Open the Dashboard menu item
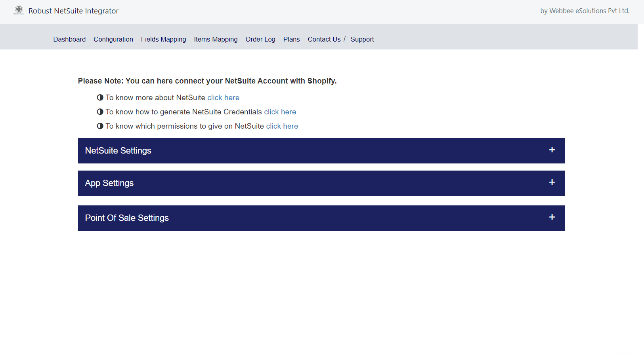644x355 pixels. coord(69,39)
